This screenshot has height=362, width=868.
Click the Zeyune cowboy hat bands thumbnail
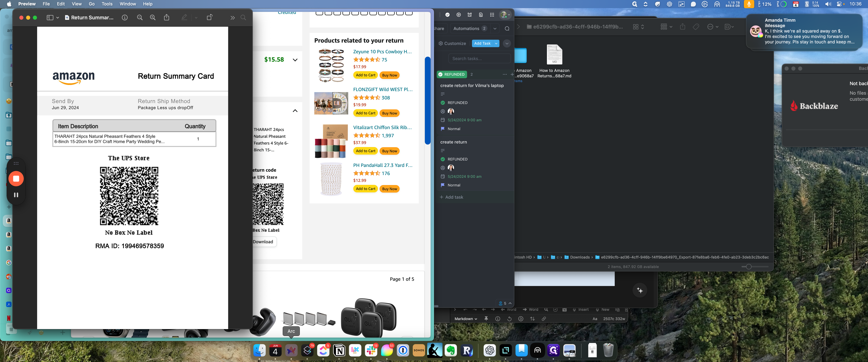tap(331, 66)
